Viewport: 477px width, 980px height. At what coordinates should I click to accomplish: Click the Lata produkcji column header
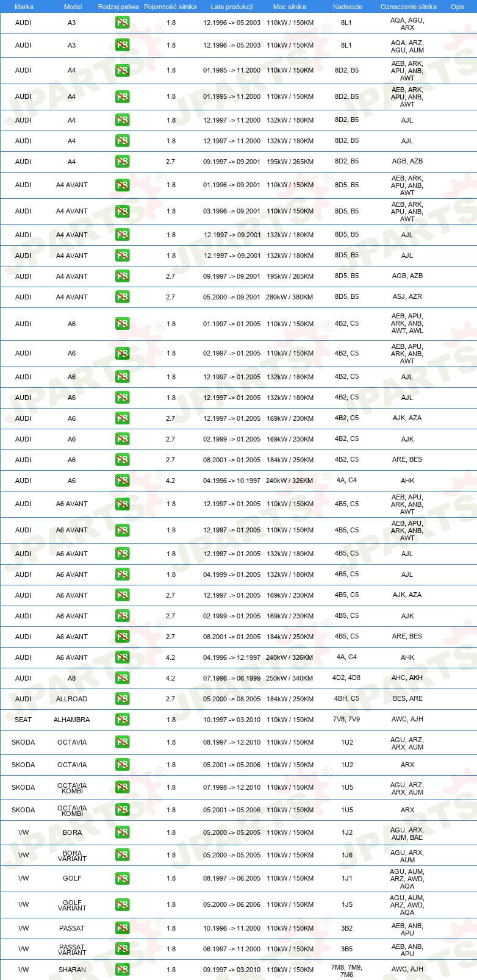(x=232, y=7)
